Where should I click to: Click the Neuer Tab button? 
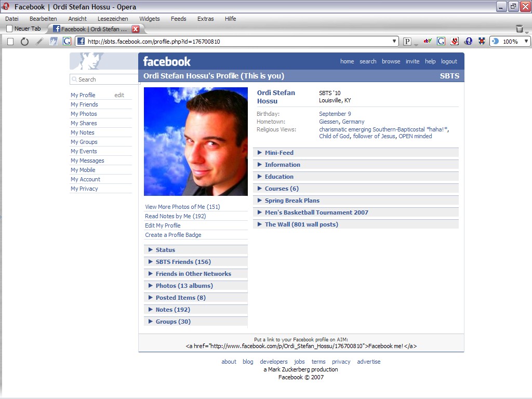[x=24, y=29]
